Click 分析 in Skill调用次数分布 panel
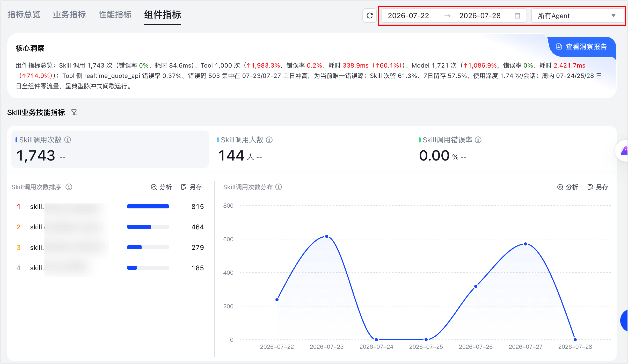 pyautogui.click(x=567, y=187)
